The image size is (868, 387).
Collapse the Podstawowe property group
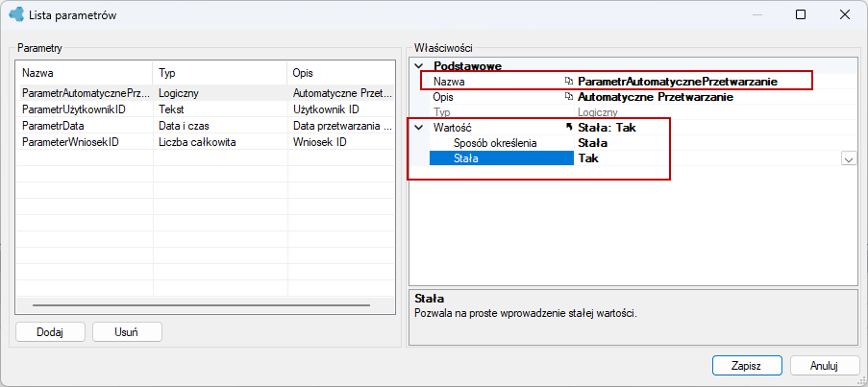click(419, 66)
